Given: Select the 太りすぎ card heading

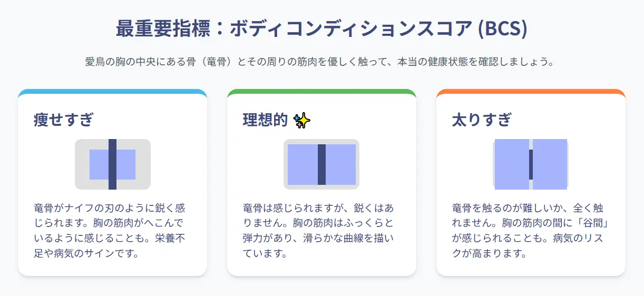Looking at the screenshot, I should 482,120.
